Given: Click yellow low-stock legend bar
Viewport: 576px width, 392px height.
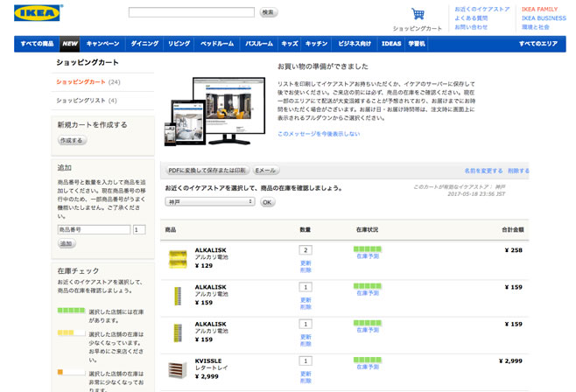Looking at the screenshot, I should pyautogui.click(x=71, y=332).
